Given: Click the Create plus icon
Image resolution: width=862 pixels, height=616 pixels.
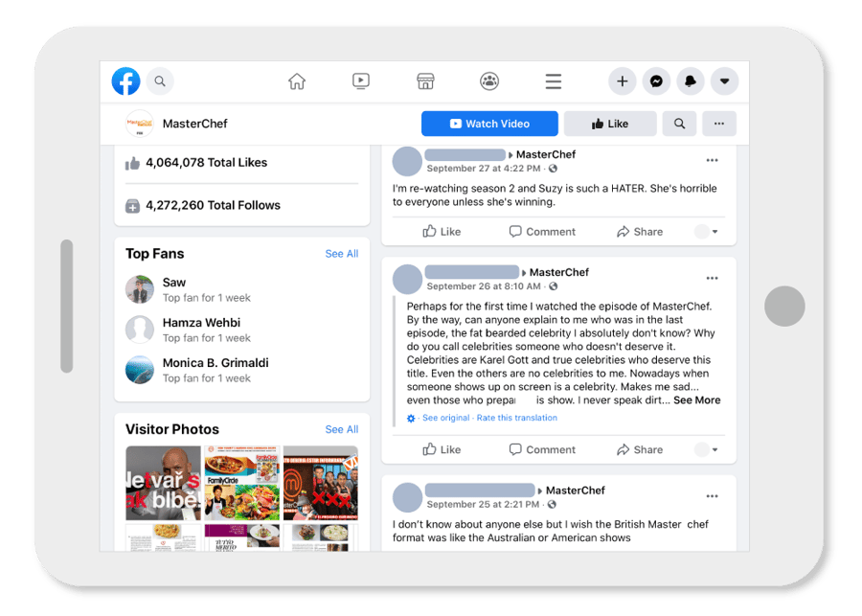Looking at the screenshot, I should [622, 81].
